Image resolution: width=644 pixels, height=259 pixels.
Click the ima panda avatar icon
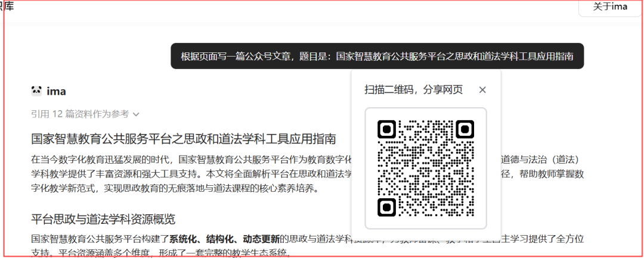point(36,91)
